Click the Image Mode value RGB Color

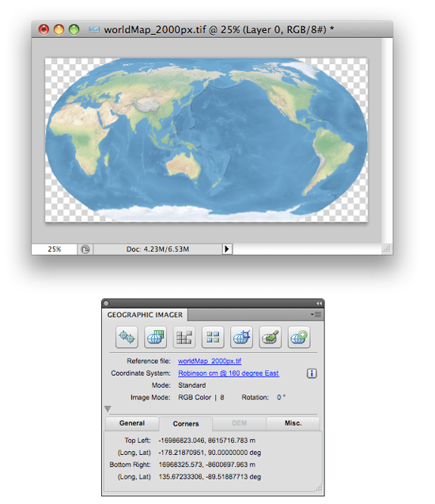click(x=195, y=397)
